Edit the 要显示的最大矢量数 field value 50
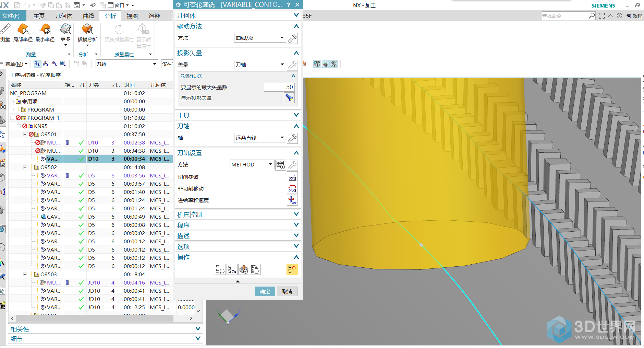The width and height of the screenshot is (644, 348). click(x=279, y=87)
